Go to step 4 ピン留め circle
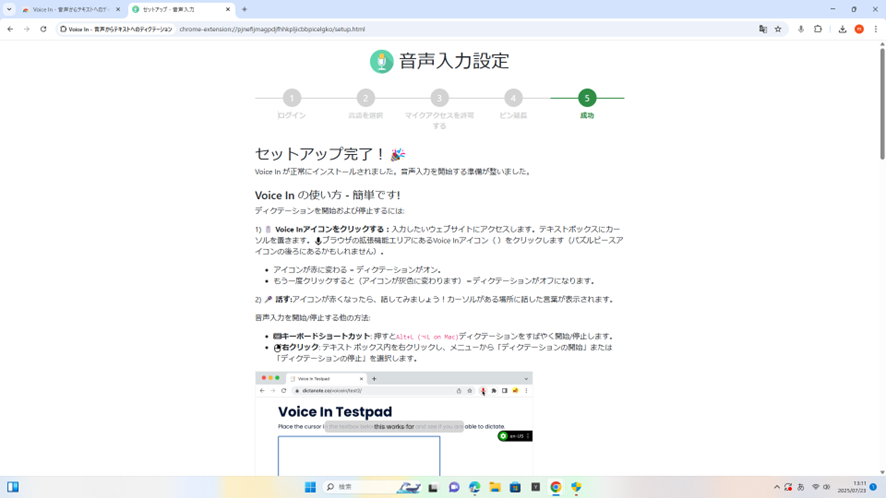 pos(513,98)
